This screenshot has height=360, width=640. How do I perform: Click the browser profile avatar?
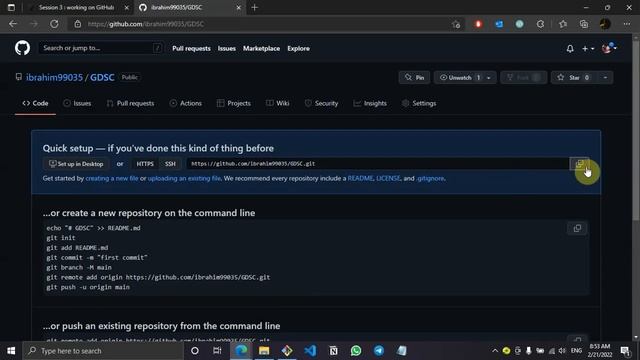click(605, 24)
